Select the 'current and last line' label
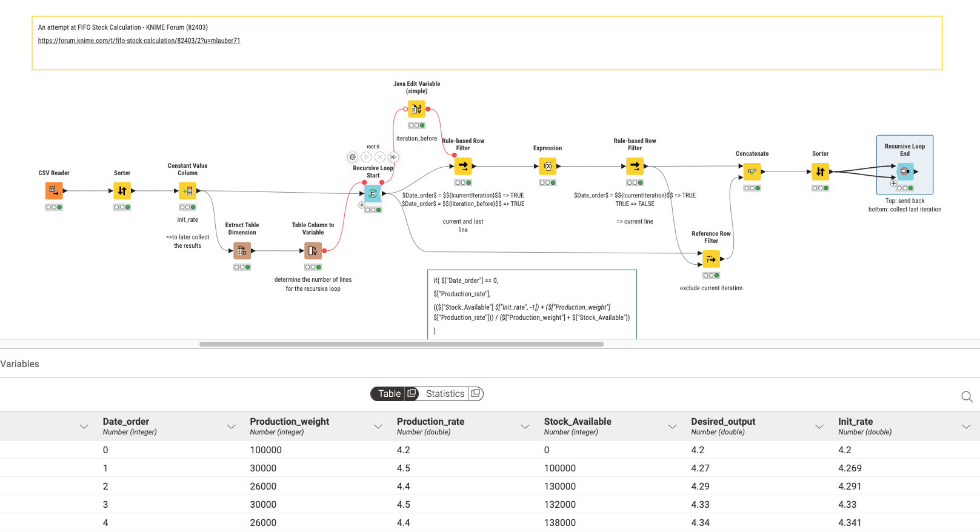980x532 pixels. 463,225
